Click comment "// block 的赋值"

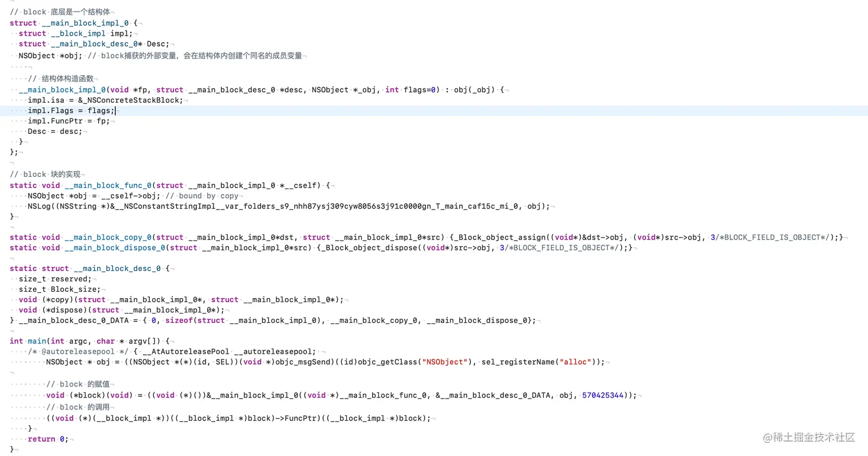(x=79, y=384)
